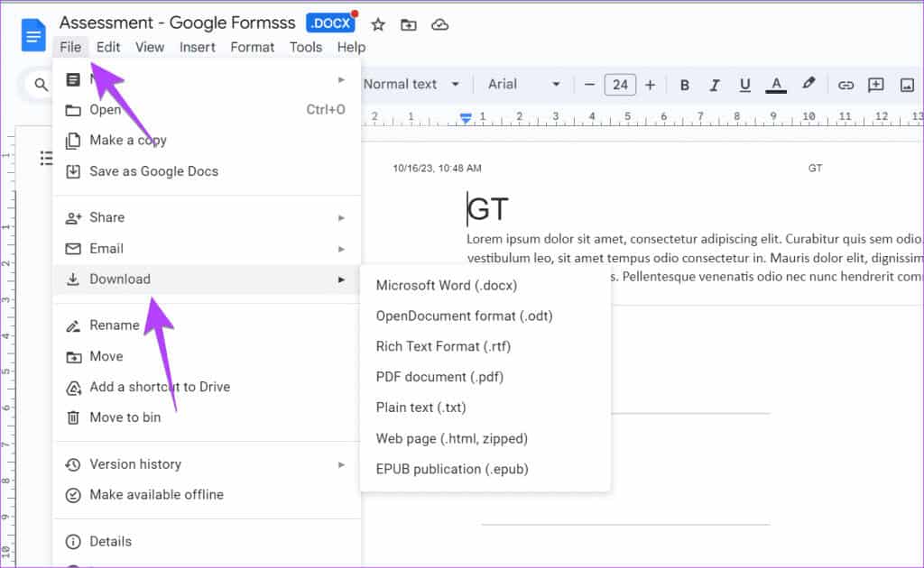Open the Tools menu
Image resolution: width=924 pixels, height=568 pixels.
point(305,47)
